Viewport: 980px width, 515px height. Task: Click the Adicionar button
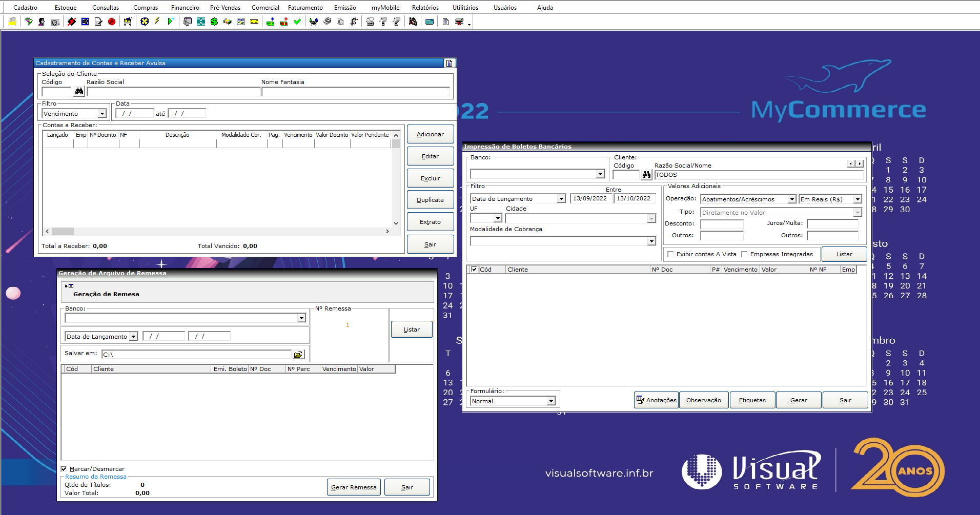point(430,134)
